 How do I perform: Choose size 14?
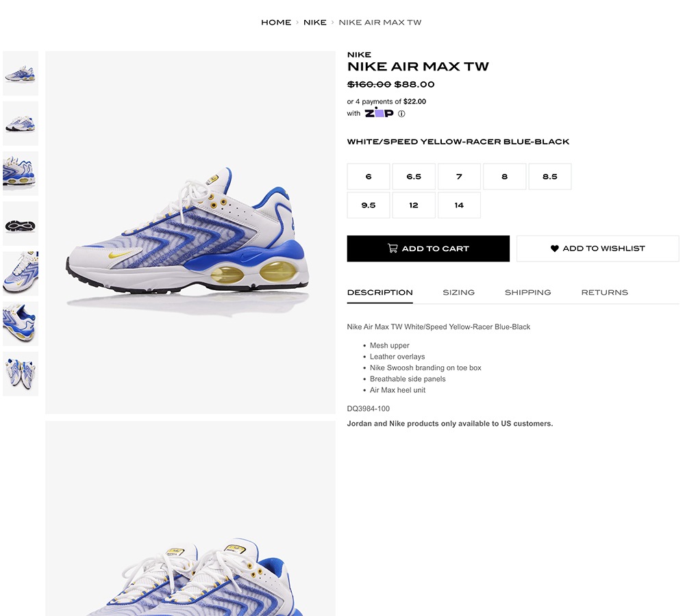(459, 205)
